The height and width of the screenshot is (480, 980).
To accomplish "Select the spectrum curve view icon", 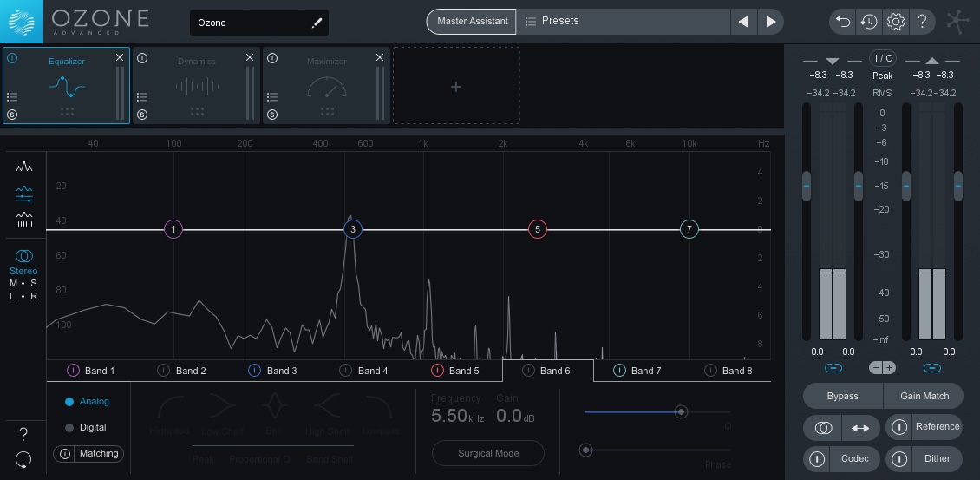I will click(24, 167).
